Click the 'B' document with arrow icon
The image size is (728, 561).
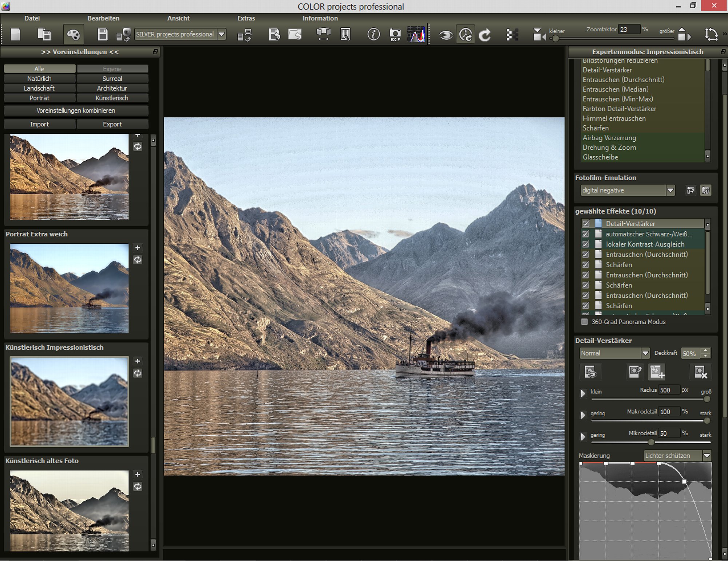[x=274, y=35]
